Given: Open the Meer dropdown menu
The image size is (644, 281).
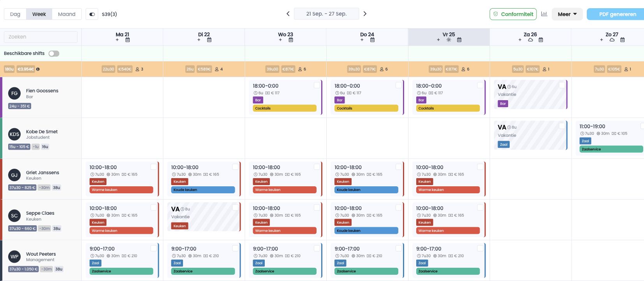Looking at the screenshot, I should pos(567,14).
